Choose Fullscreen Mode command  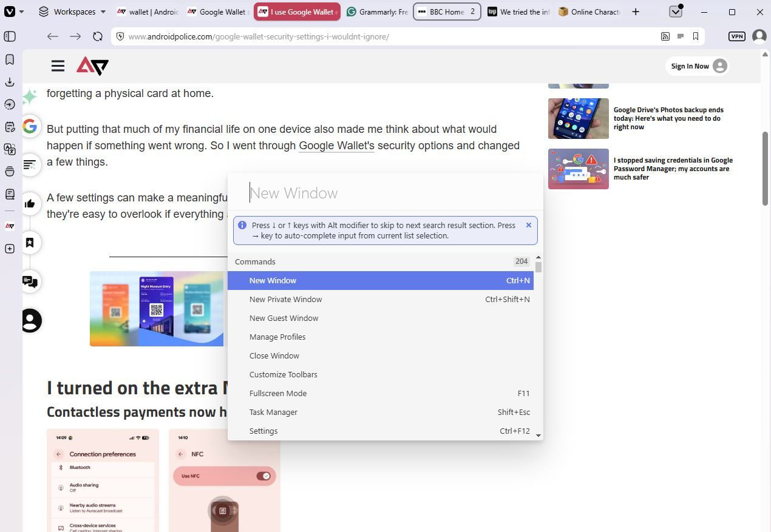(381, 393)
